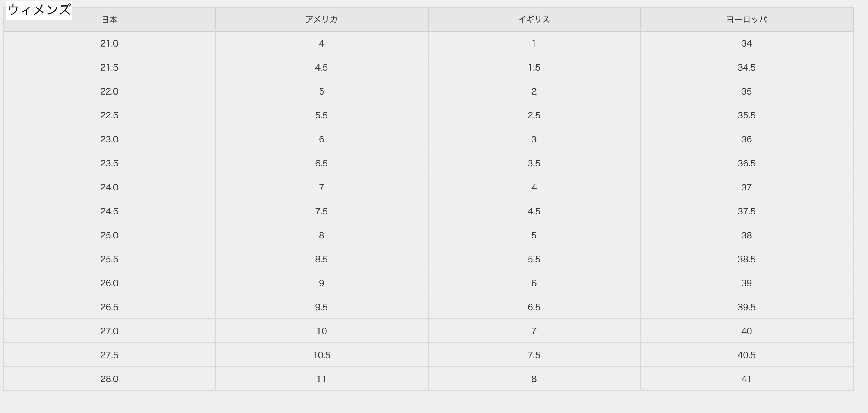Click the Europe size 41 cell
Viewport: 868px width, 413px height.
747,379
